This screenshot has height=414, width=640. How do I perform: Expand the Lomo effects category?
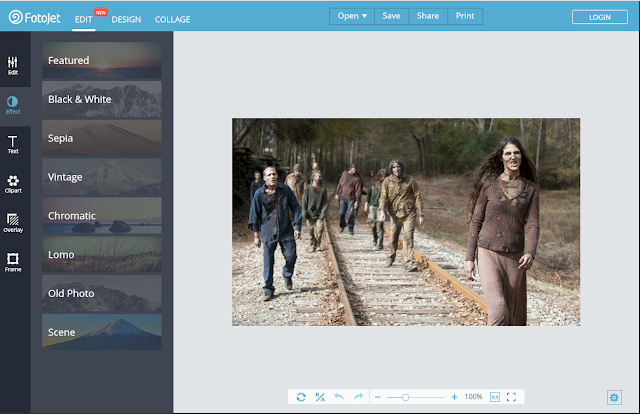102,254
